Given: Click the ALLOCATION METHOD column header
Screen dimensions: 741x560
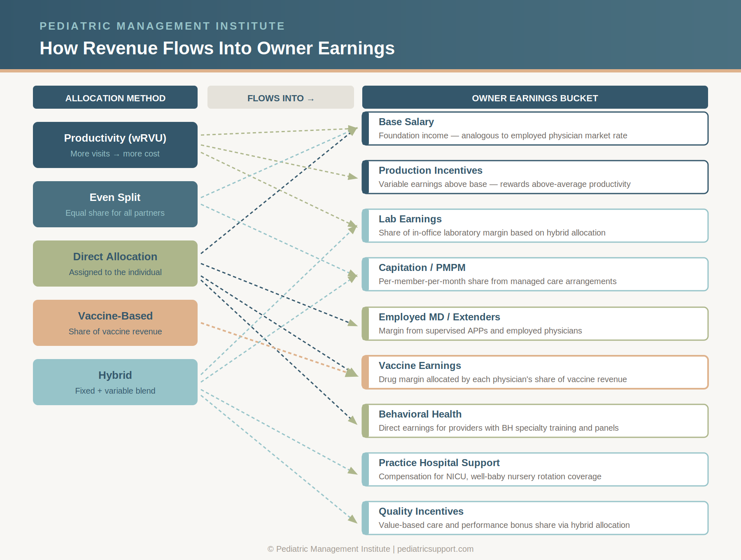Looking at the screenshot, I should point(115,98).
